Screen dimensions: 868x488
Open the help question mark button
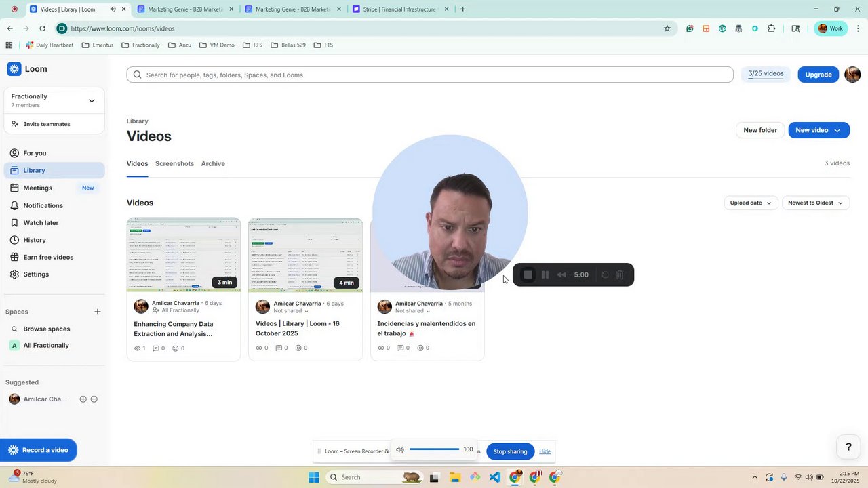(x=848, y=447)
